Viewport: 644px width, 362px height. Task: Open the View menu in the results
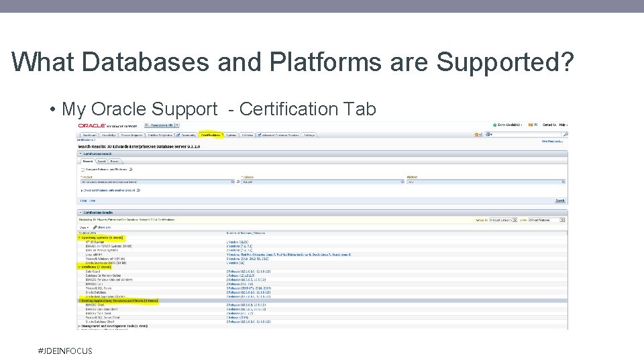(x=84, y=227)
